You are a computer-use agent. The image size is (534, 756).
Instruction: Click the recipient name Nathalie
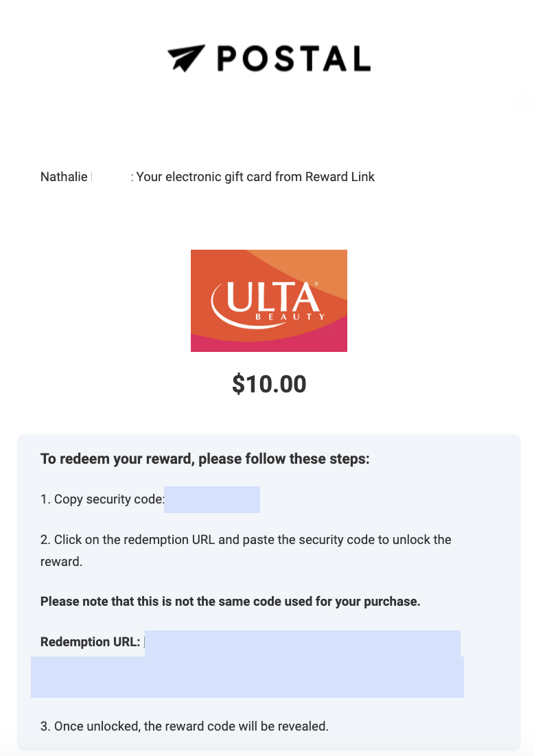coord(64,177)
